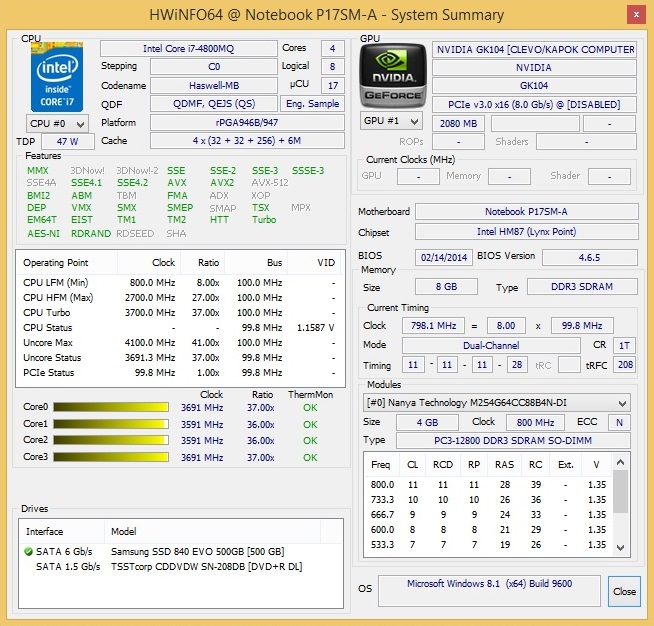Click the CPU LFM (Min) row
Viewport: 654px width, 626px height.
180,283
